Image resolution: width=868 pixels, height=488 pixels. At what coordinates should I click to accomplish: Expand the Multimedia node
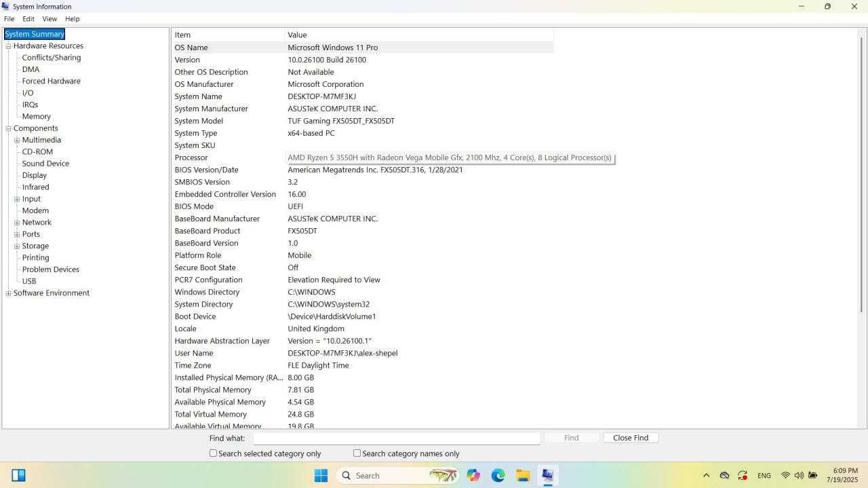pos(17,140)
